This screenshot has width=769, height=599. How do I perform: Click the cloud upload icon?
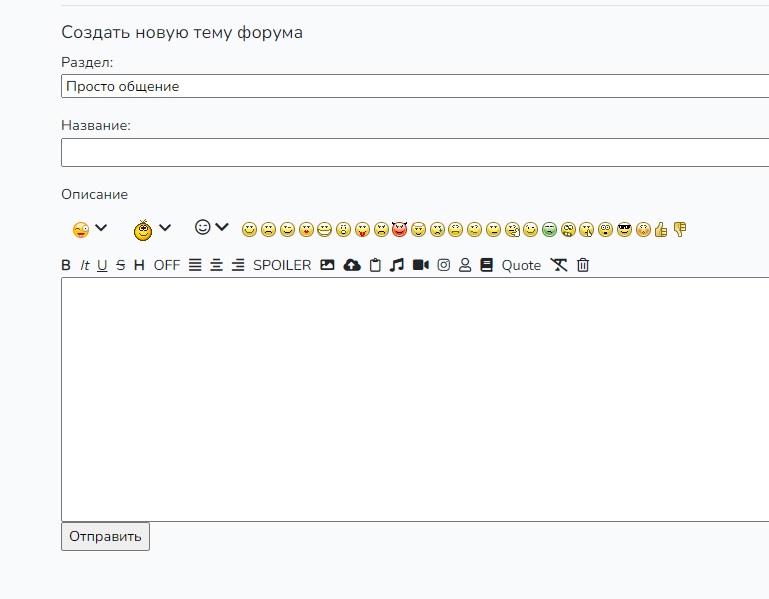coord(351,265)
